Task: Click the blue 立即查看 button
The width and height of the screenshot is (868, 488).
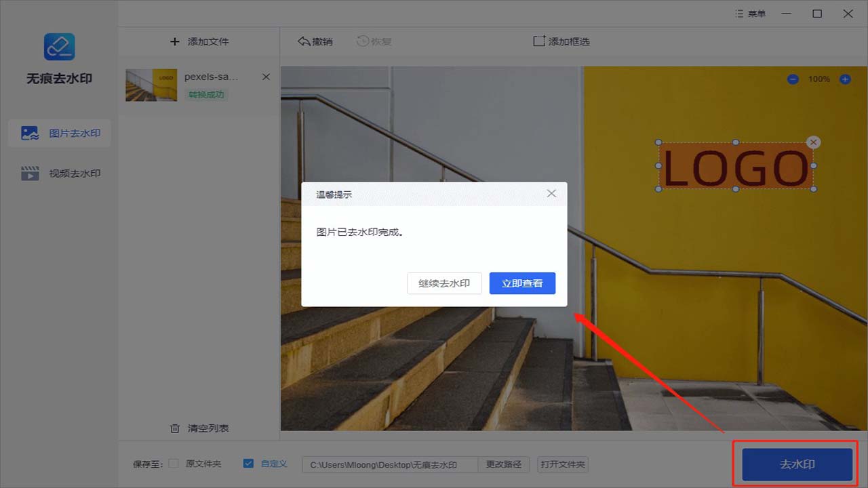Action: tap(522, 283)
